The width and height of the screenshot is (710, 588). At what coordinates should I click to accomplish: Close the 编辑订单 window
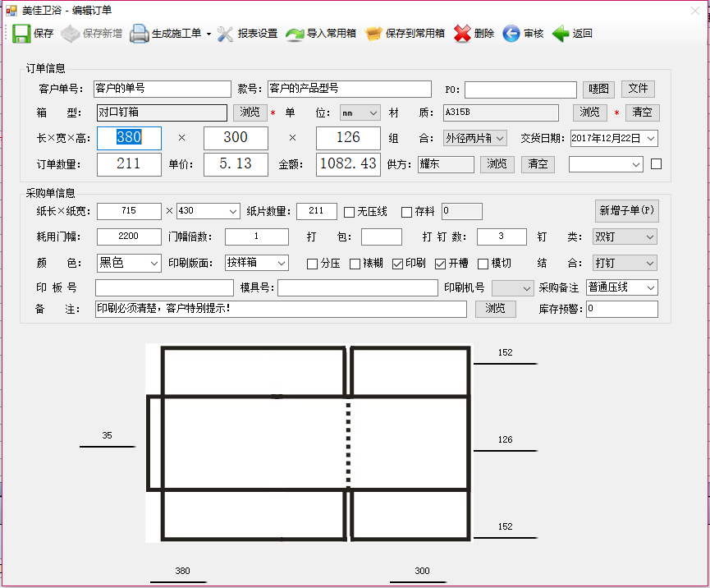tap(695, 11)
